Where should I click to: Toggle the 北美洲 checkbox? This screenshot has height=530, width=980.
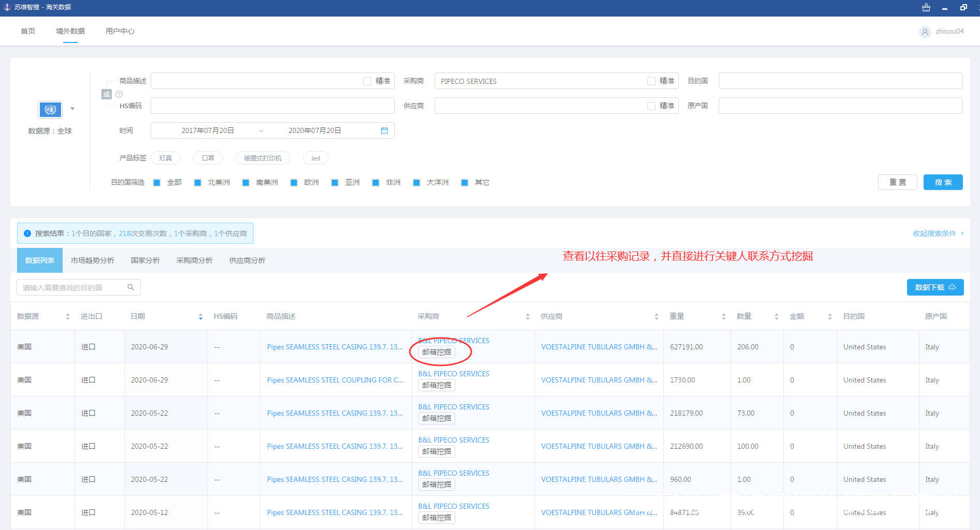pos(198,183)
